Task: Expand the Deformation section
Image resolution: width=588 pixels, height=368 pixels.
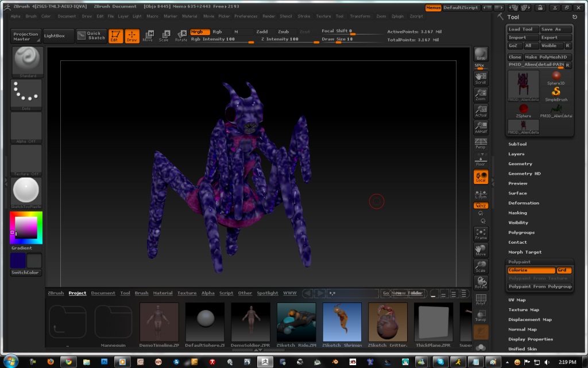Action: pos(524,203)
